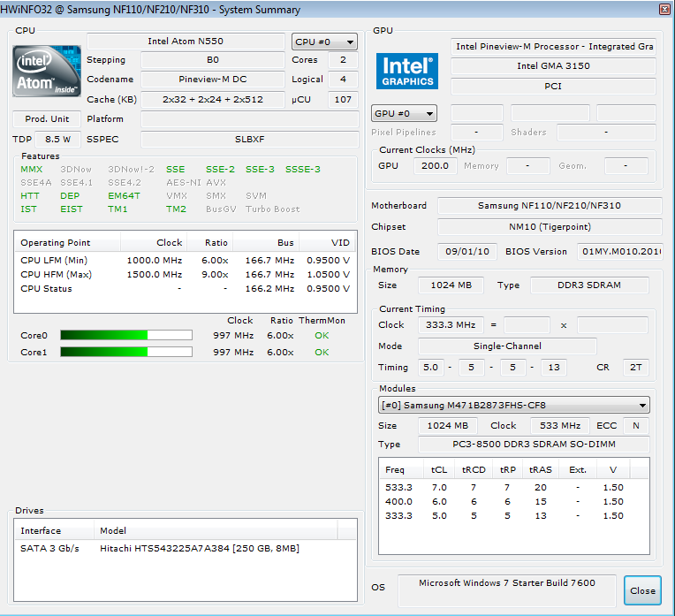Click the Cores count 2 field
675x616 pixels.
pyautogui.click(x=343, y=60)
